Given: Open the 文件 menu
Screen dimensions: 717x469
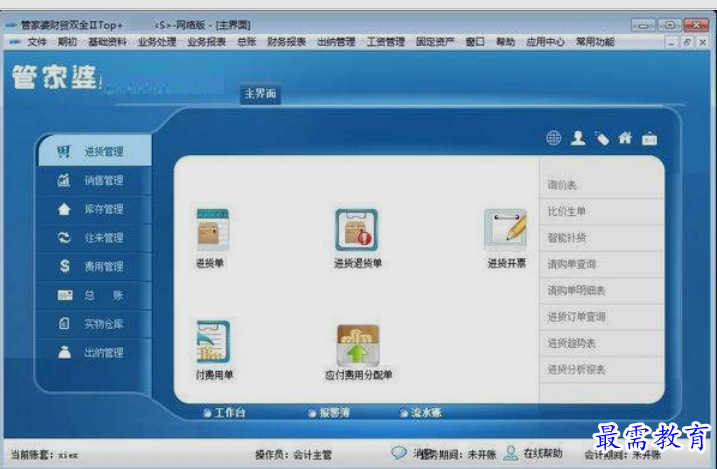Looking at the screenshot, I should pos(37,42).
